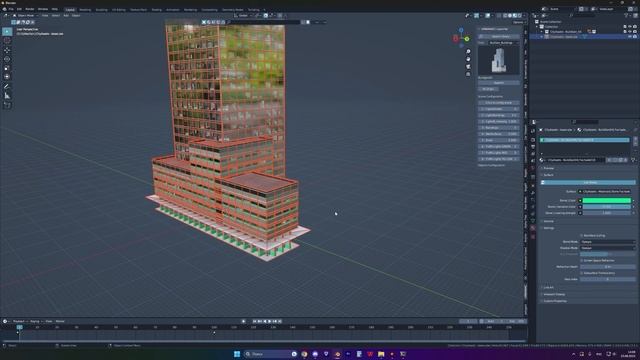Open the Blend Mode dropdown
The width and height of the screenshot is (640, 360).
click(608, 242)
